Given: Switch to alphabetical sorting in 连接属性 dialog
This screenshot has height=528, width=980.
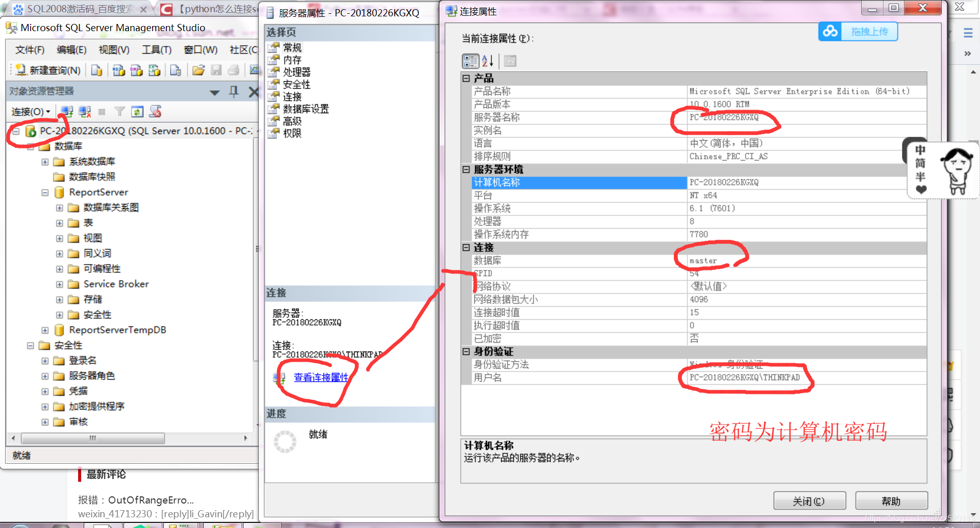Looking at the screenshot, I should [x=488, y=61].
